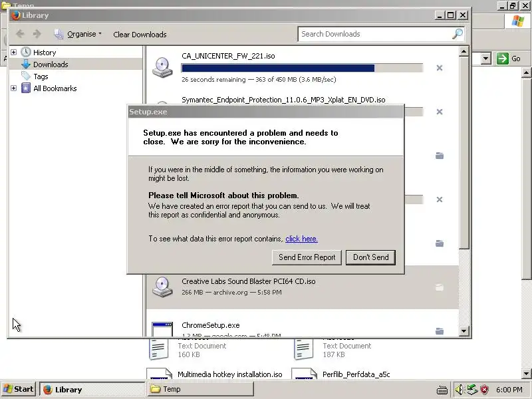The image size is (532, 399).
Task: Select the Creative Labs Sound Blaster PCI64 CD.iso entry
Action: 302,287
